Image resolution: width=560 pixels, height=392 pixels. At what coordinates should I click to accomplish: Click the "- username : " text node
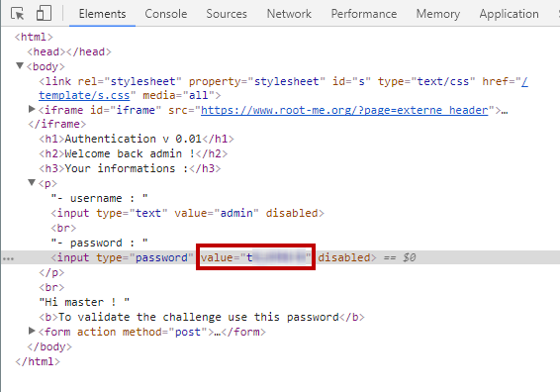point(99,198)
